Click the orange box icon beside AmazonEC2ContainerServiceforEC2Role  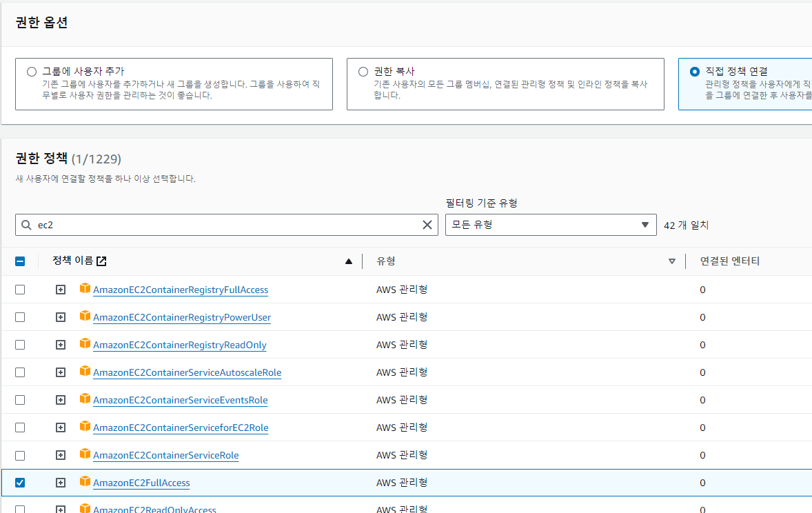click(85, 426)
